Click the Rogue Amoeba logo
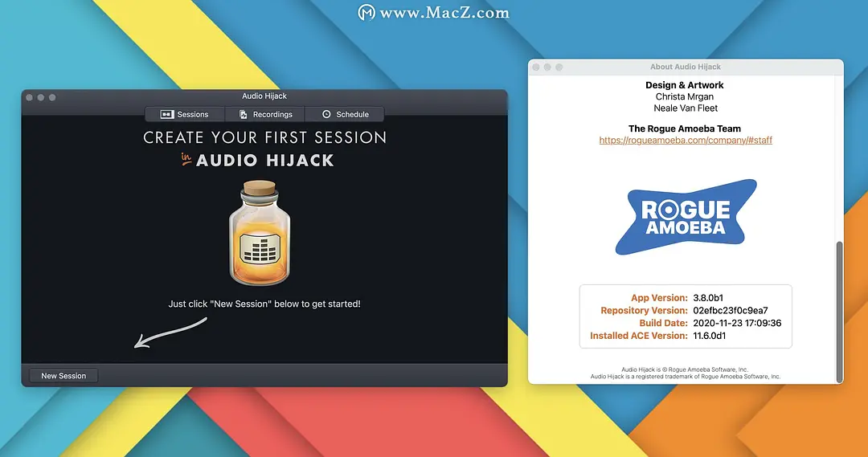The width and height of the screenshot is (868, 457). point(686,217)
